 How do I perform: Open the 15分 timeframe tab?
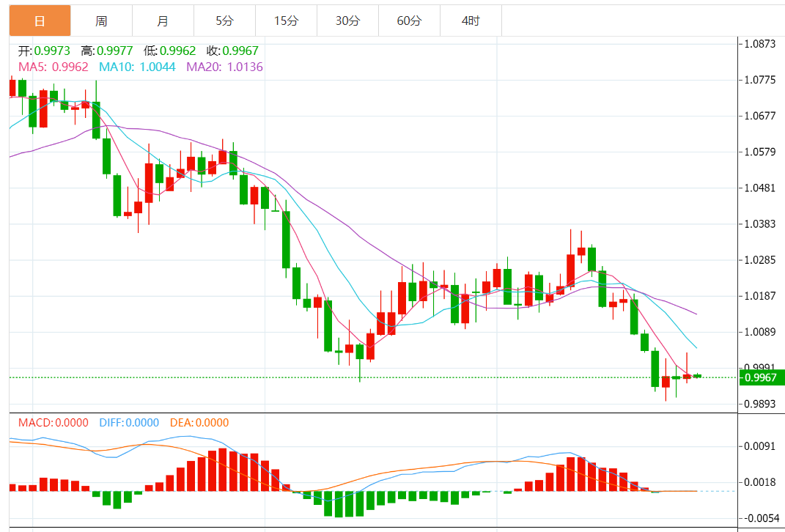[287, 21]
